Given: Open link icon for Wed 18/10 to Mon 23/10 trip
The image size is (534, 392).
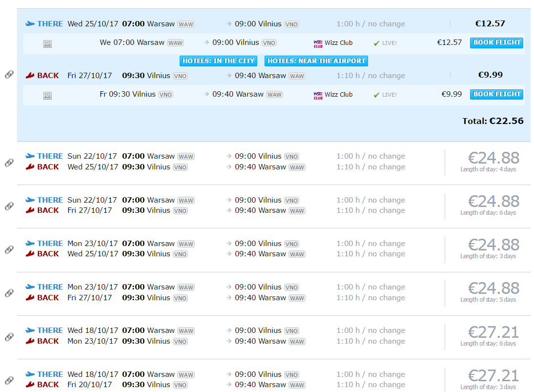Looking at the screenshot, I should coord(9,337).
